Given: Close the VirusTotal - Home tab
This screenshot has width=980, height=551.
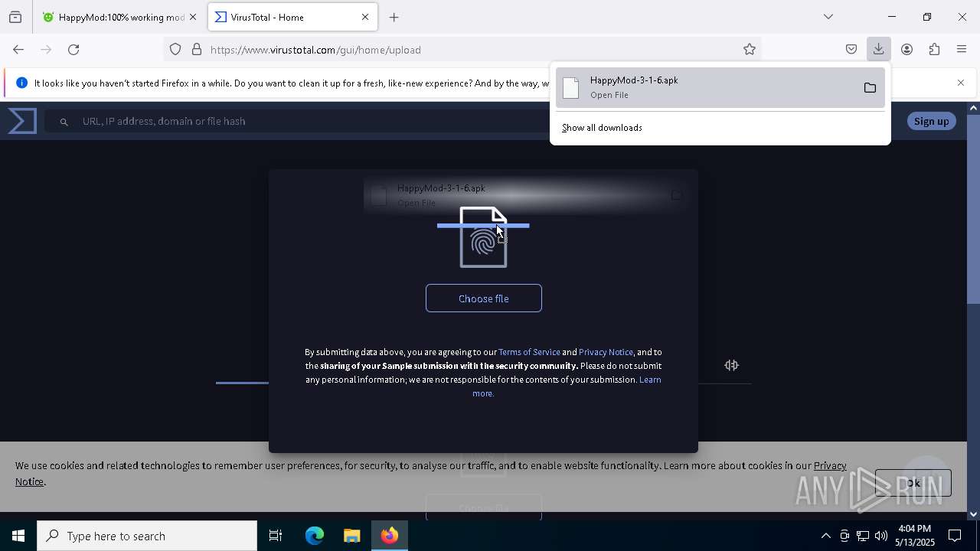Looking at the screenshot, I should pyautogui.click(x=365, y=17).
